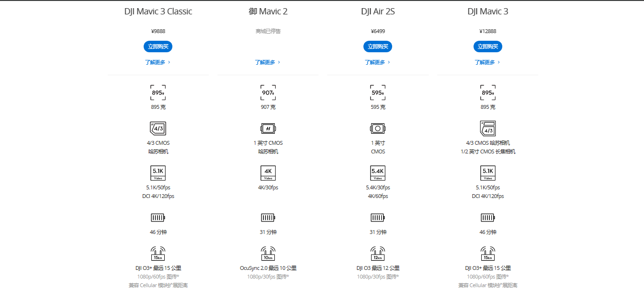644x291 pixels.
Task: Click the 御 Mavic 2 product title
Action: (268, 12)
